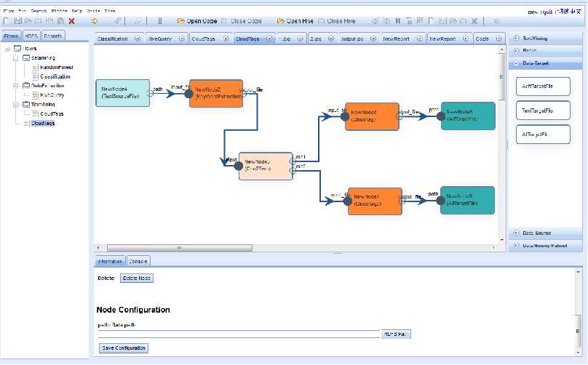The image size is (588, 365).
Task: Open the Run menu
Action: click(22, 11)
